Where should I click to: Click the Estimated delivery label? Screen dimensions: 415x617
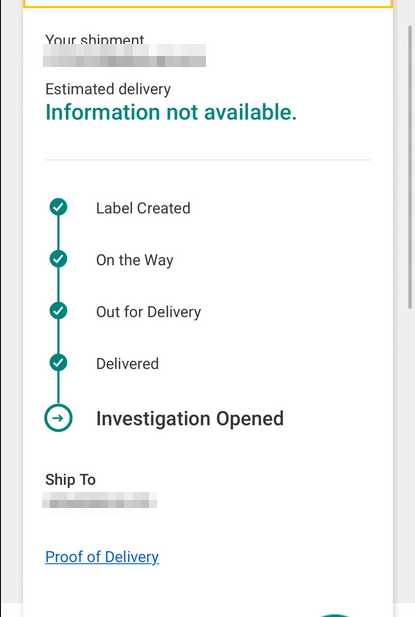(x=108, y=89)
